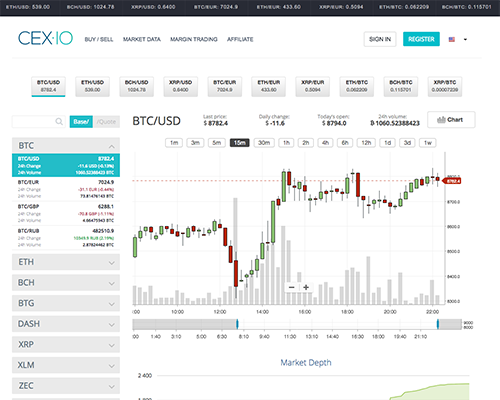Click the chart zoom out minus button
500x400 pixels.
point(292,287)
